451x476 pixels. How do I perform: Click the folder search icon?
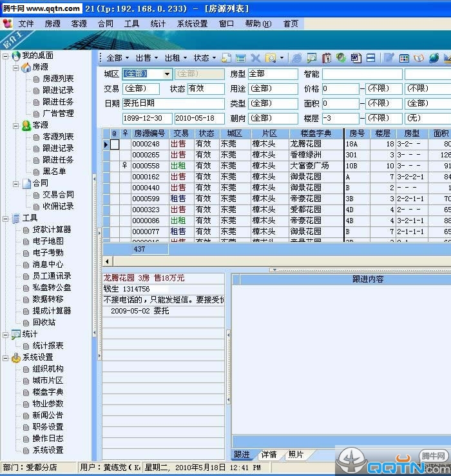point(271,57)
